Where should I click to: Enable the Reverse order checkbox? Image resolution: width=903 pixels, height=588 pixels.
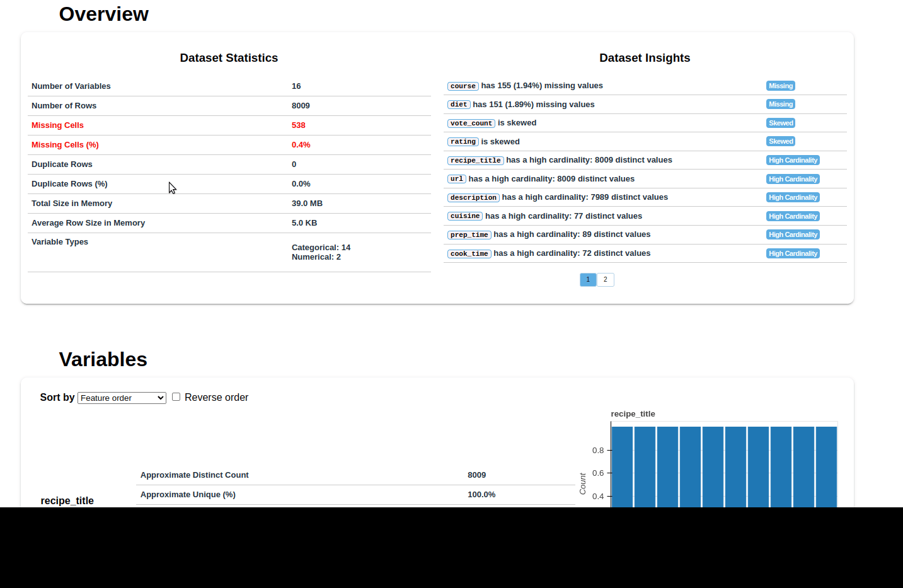coord(176,396)
